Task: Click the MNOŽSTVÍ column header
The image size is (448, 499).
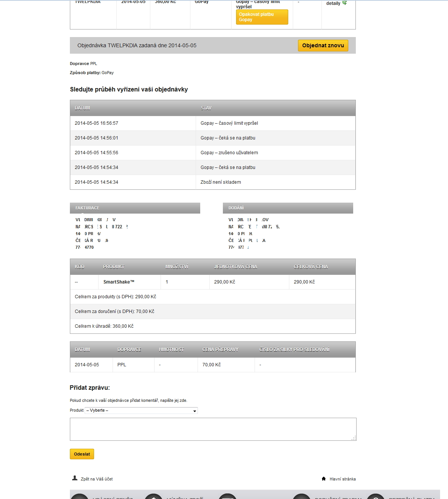Action: click(x=177, y=267)
